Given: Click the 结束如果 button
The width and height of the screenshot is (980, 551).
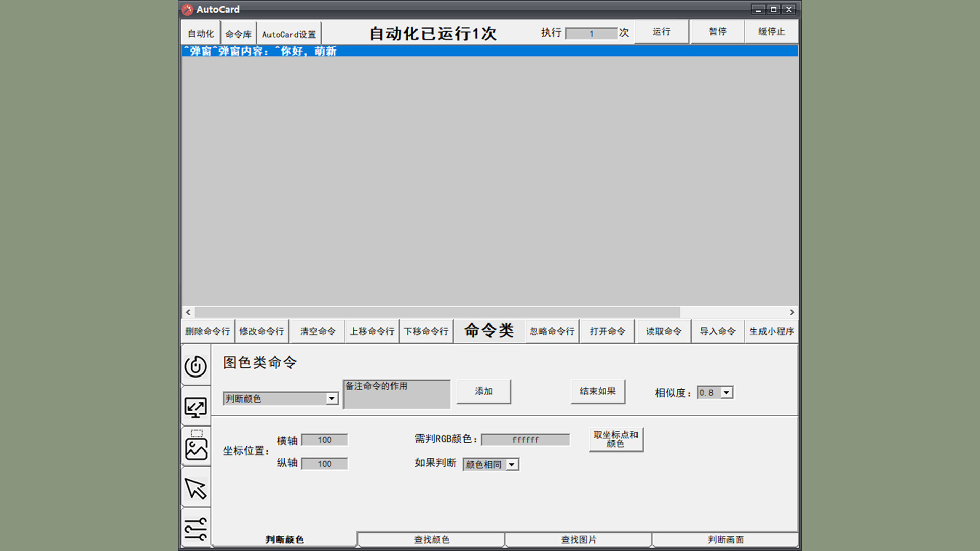Looking at the screenshot, I should (x=598, y=391).
